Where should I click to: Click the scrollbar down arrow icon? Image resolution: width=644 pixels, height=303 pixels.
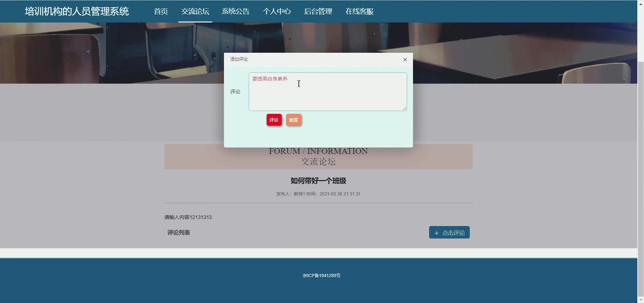[x=641, y=299]
